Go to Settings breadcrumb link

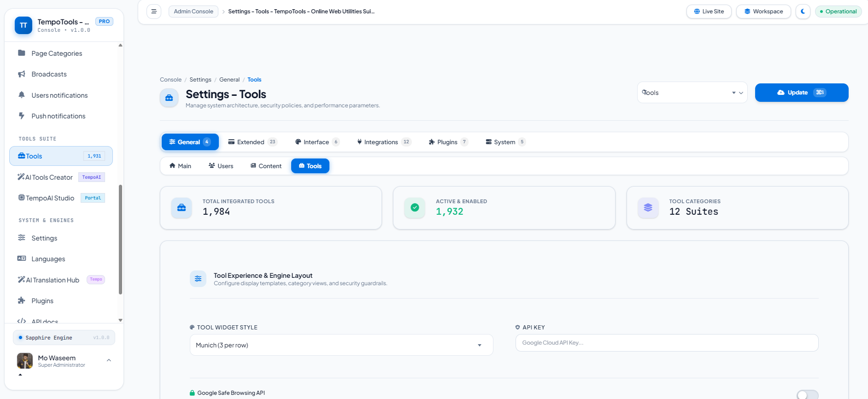point(200,80)
